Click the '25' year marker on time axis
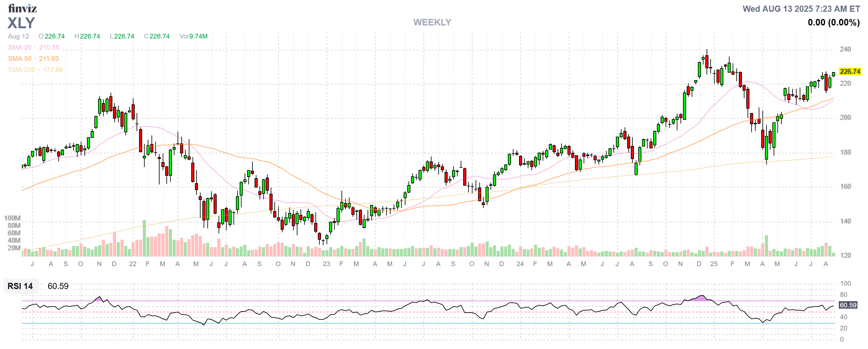 (x=714, y=264)
